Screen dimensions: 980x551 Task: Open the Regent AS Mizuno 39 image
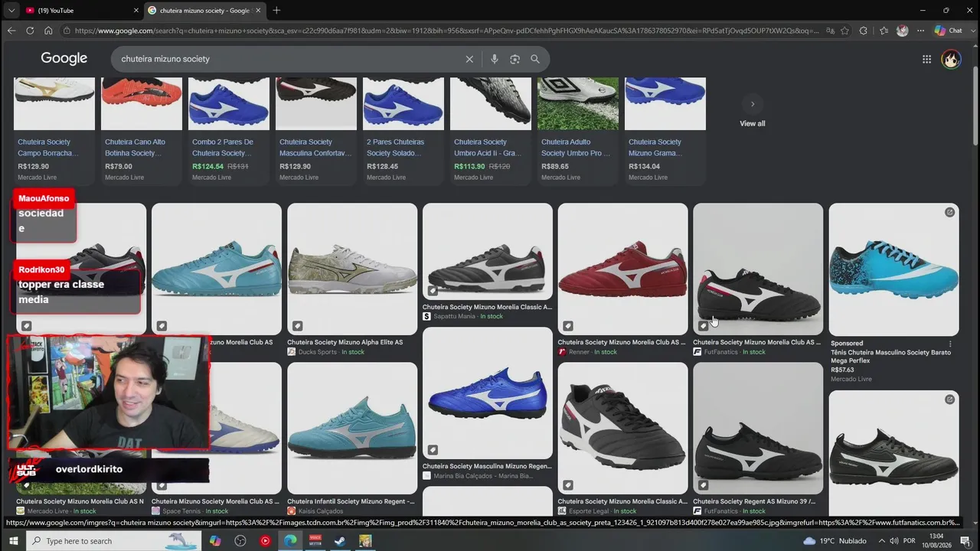[758, 428]
